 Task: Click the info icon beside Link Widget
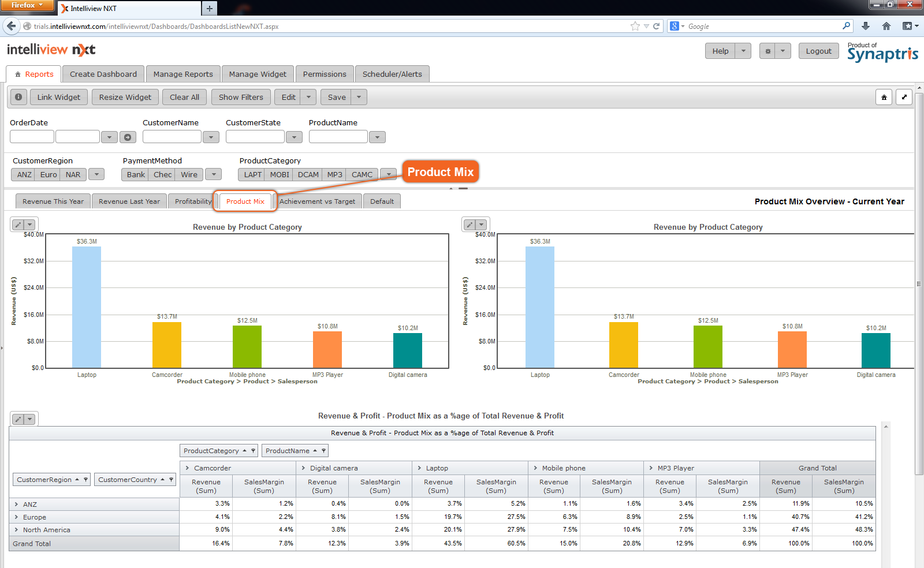[18, 98]
